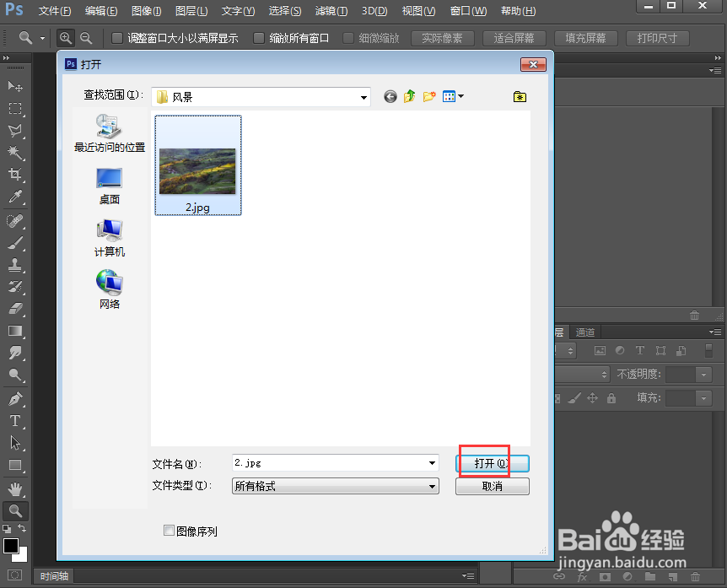Viewport: 727px width, 588px height.
Task: Select the Hand tool
Action: 15,488
